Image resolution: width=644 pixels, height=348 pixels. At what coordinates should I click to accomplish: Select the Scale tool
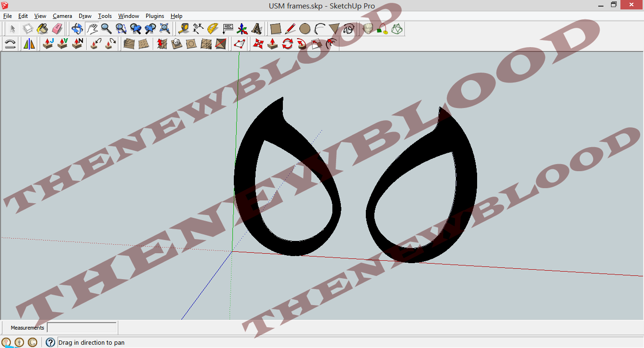316,44
